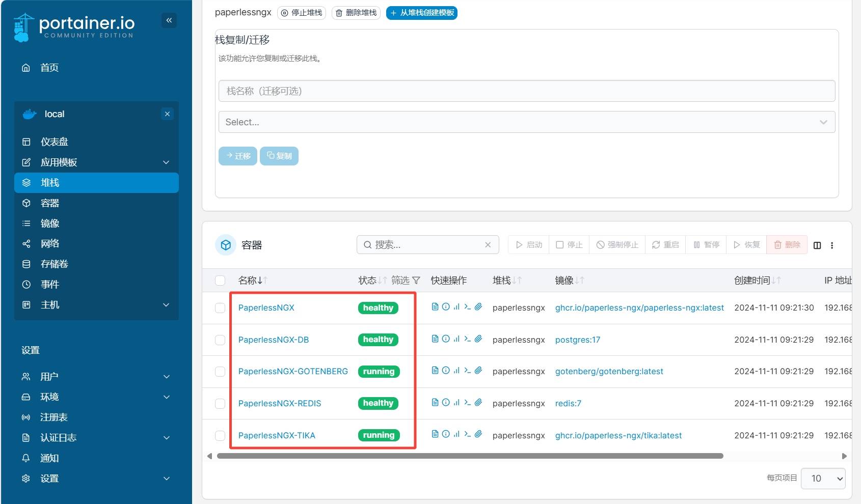Click 停止堆栈 button
861x504 pixels.
click(302, 13)
